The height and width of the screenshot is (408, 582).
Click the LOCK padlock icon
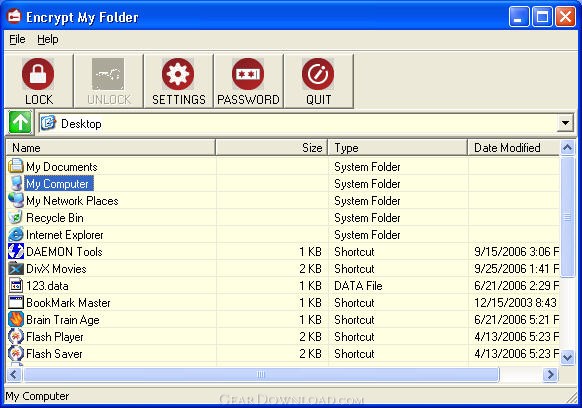point(38,74)
